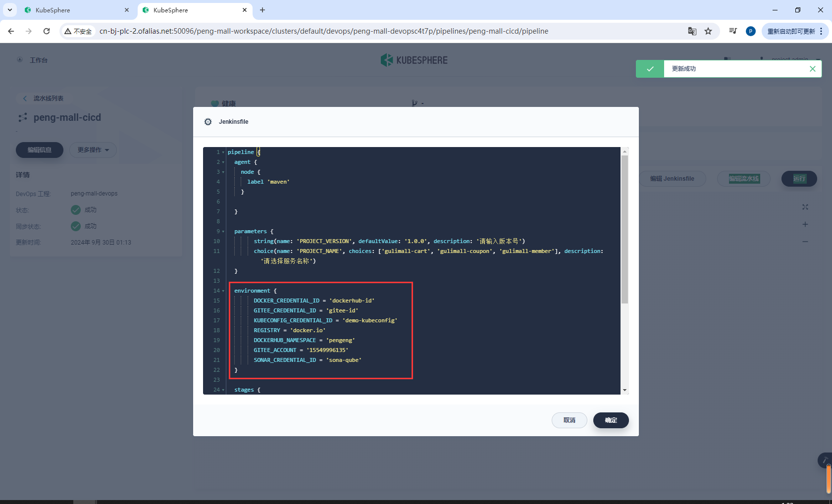Click the 'dockerhub-id' value in code
Screen dimensions: 832x504
[352, 301]
